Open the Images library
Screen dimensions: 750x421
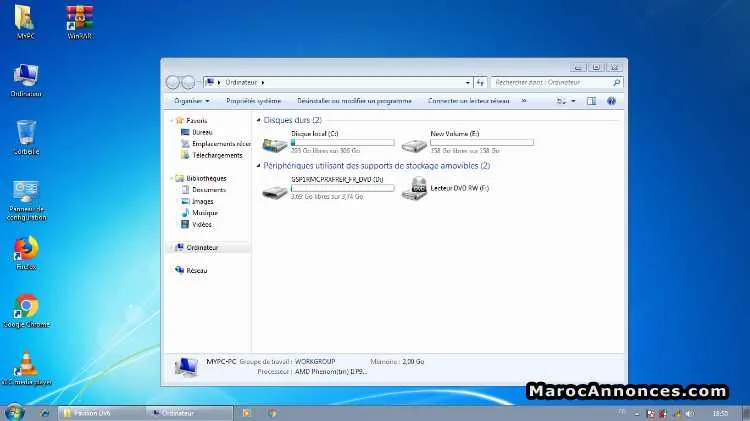(x=197, y=201)
